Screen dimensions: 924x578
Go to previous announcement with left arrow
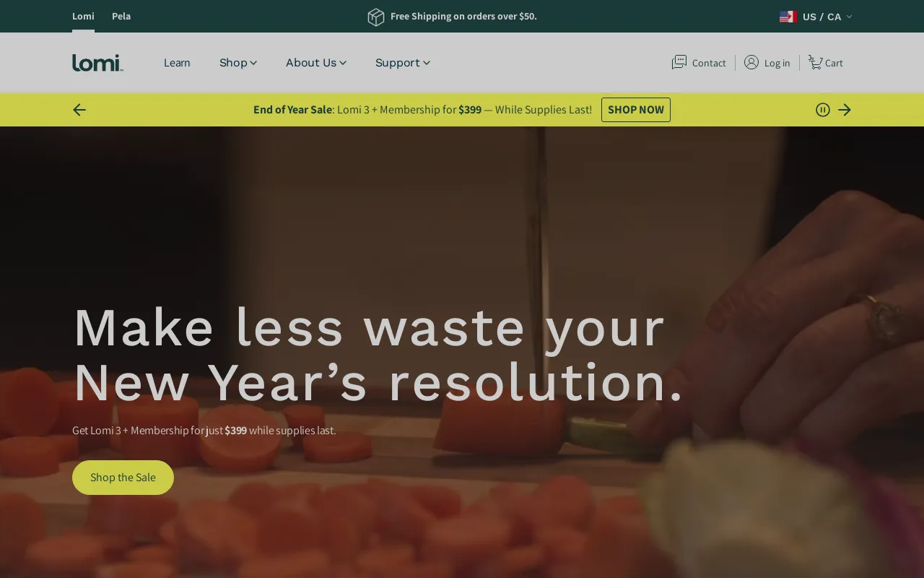click(79, 110)
